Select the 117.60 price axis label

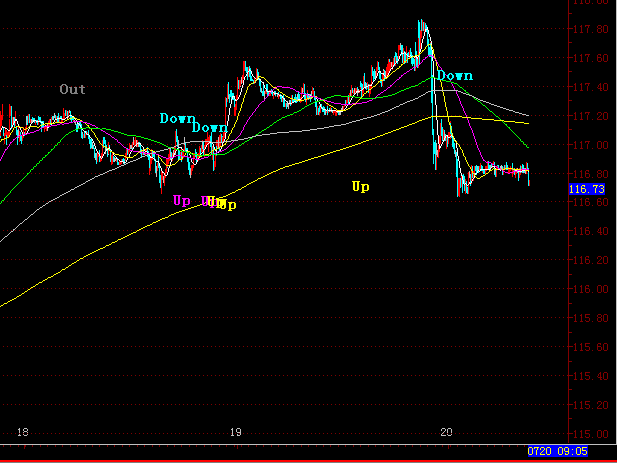[591, 58]
